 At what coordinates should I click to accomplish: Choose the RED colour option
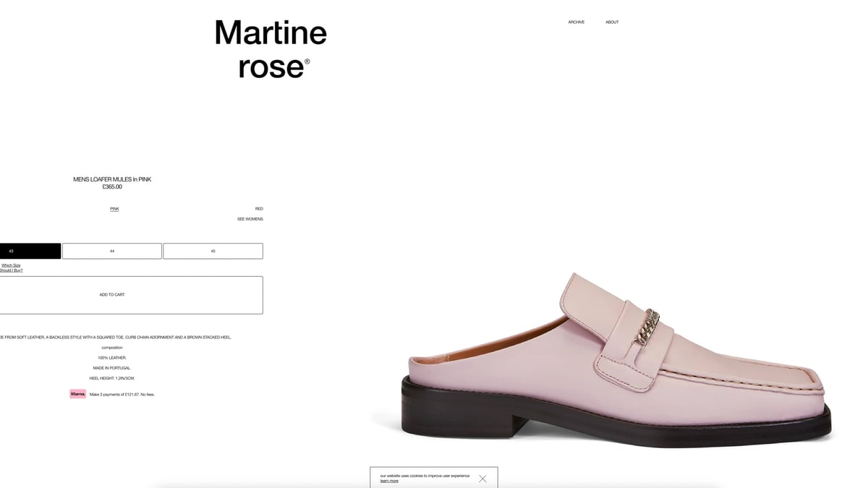259,209
